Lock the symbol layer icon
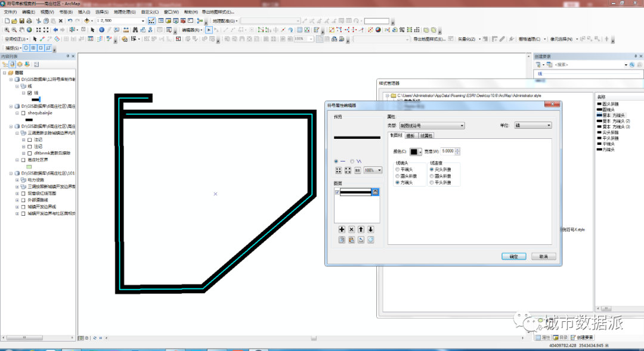Screen dimensions: 644x351 pos(375,192)
